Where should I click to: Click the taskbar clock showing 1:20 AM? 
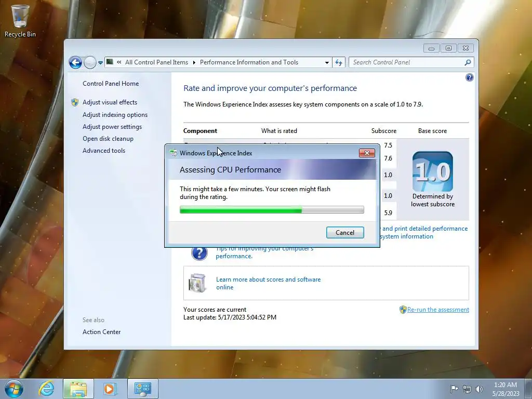(506, 389)
